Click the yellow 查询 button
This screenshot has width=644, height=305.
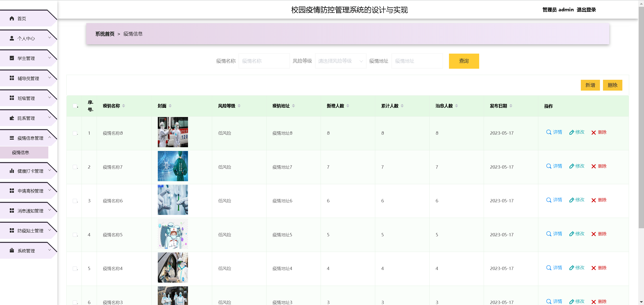[464, 61]
